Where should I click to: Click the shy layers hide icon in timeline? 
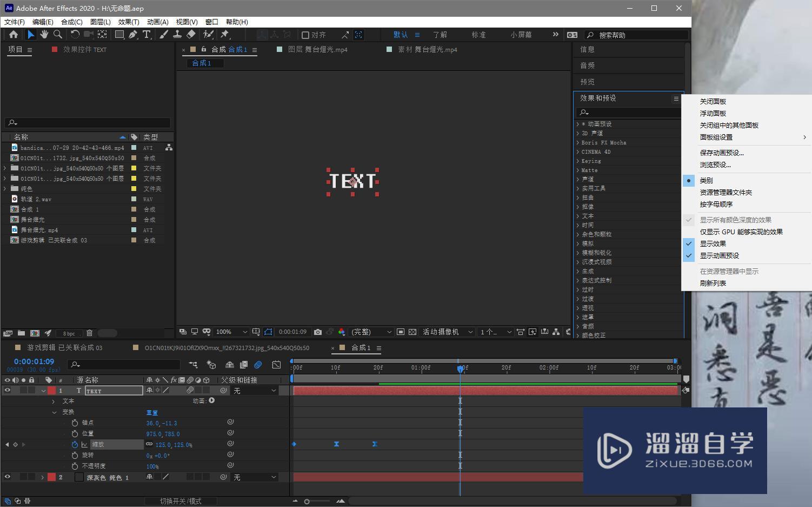[x=229, y=365]
